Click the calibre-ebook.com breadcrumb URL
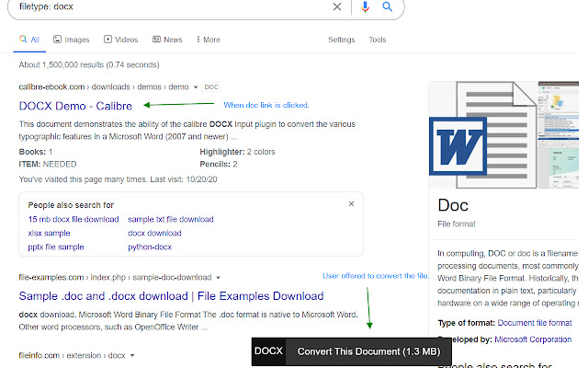This screenshot has height=368, width=588. 104,87
